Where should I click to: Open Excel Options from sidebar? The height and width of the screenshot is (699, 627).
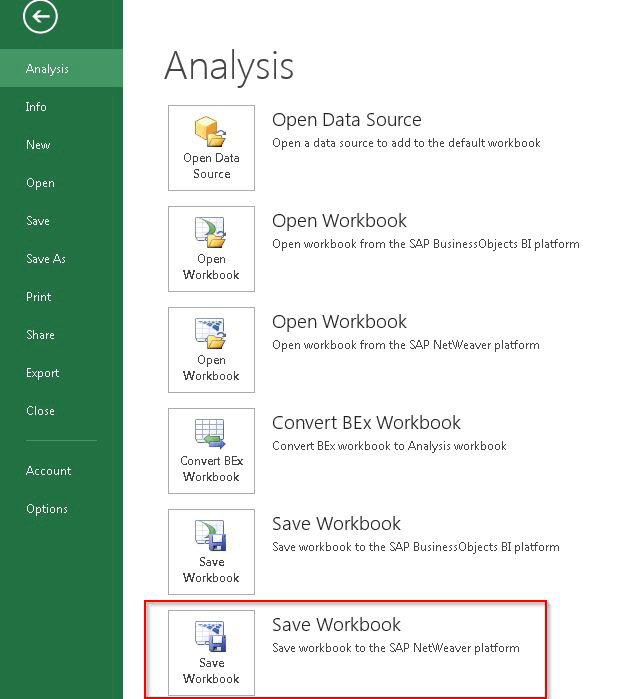point(47,509)
